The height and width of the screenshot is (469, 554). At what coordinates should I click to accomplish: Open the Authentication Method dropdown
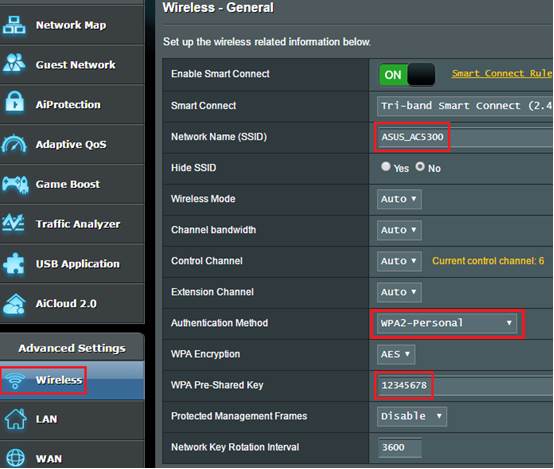click(447, 323)
